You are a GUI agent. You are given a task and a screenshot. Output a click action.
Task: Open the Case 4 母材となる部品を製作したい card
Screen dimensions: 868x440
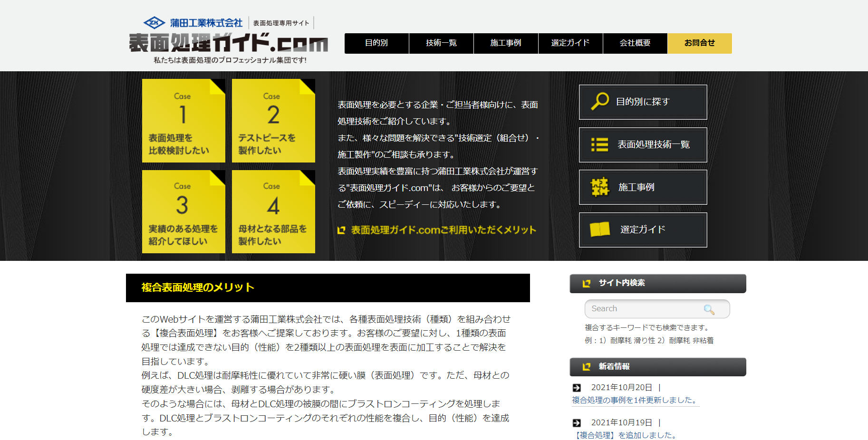coord(273,211)
